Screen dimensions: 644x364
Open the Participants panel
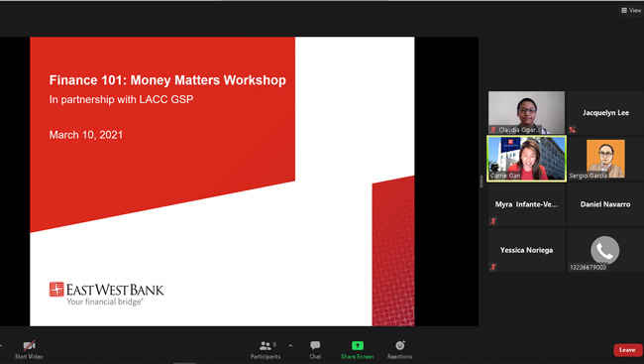pos(266,350)
